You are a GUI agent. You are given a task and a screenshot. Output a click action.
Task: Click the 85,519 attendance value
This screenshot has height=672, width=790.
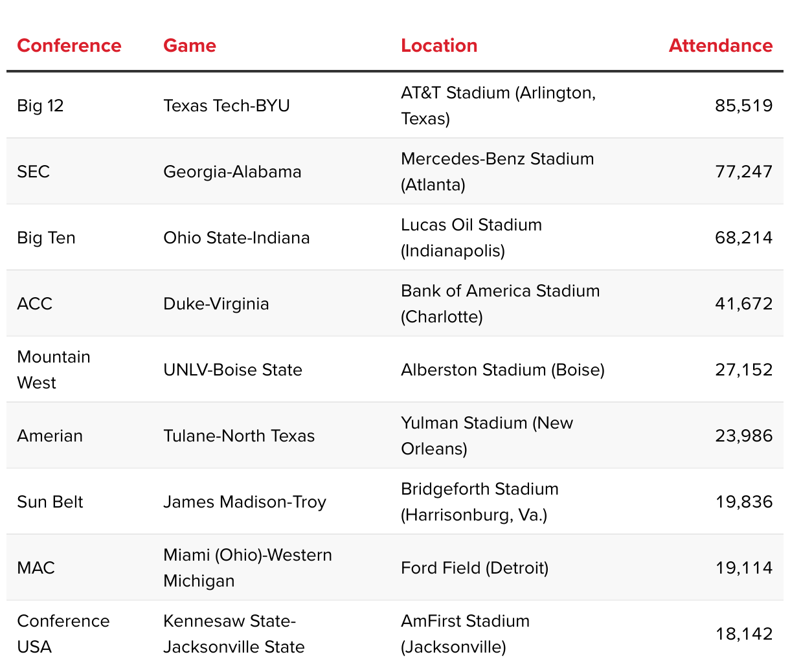coord(743,106)
